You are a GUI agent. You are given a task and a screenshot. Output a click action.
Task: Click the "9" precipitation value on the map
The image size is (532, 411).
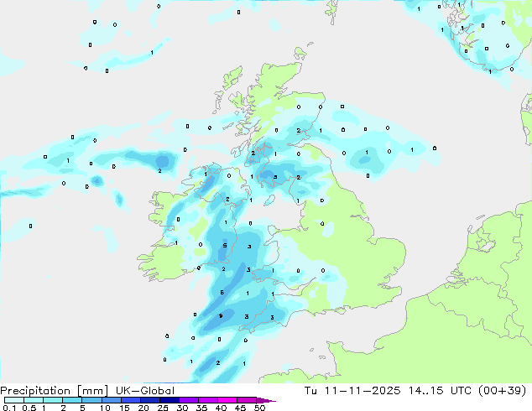pos(221,316)
